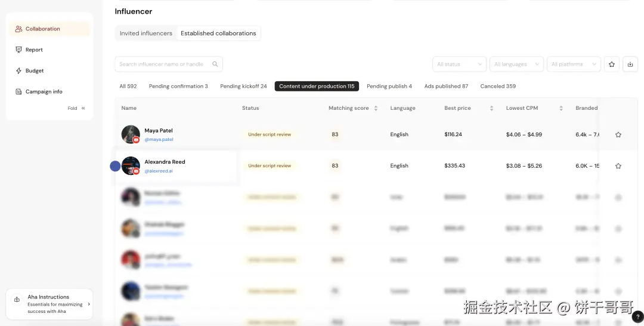The image size is (644, 326).
Task: Switch to the Invited influencers tab
Action: [146, 33]
